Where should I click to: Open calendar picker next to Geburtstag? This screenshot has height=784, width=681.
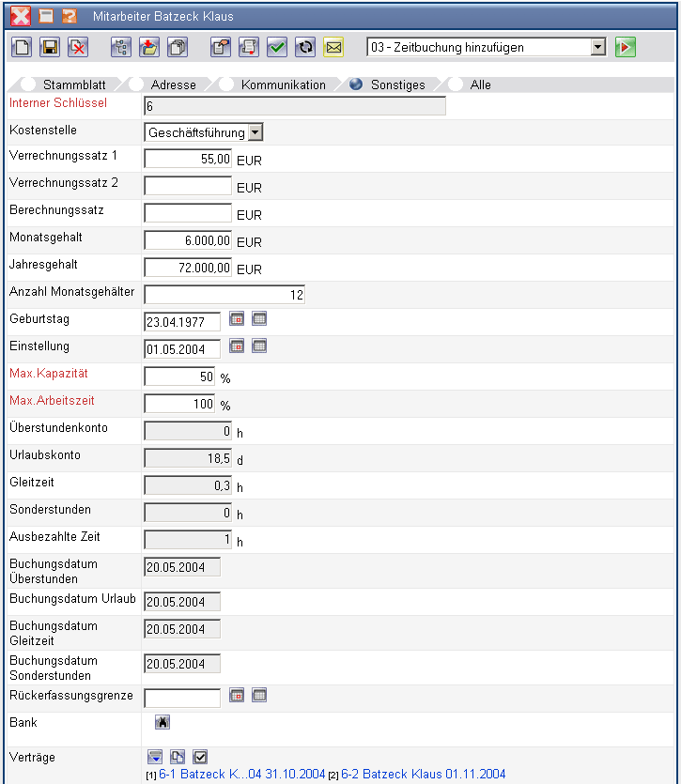click(237, 320)
